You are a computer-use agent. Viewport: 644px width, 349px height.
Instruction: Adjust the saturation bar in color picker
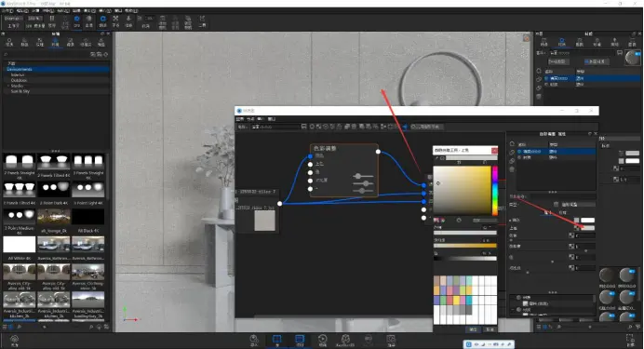pos(465,246)
